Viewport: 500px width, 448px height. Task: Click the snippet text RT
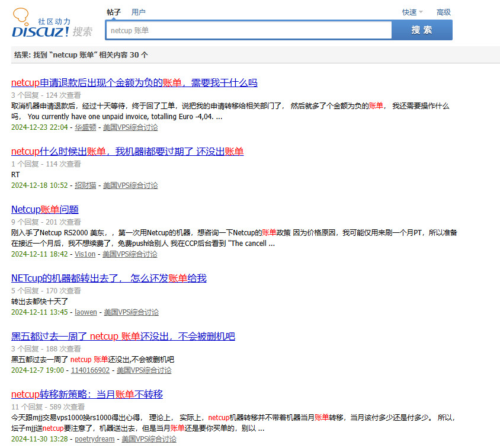click(15, 175)
